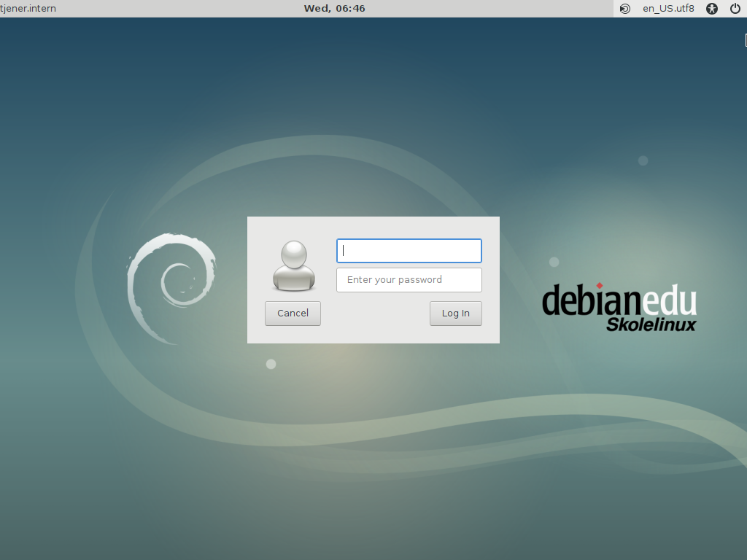Click the white sliver at right screen edge
This screenshot has width=747, height=560.
point(745,40)
